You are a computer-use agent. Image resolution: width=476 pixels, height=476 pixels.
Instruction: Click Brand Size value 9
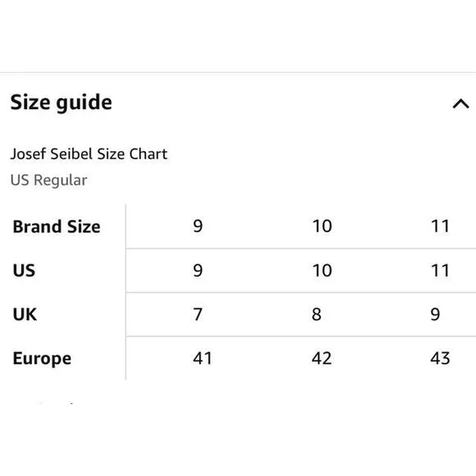click(x=198, y=227)
